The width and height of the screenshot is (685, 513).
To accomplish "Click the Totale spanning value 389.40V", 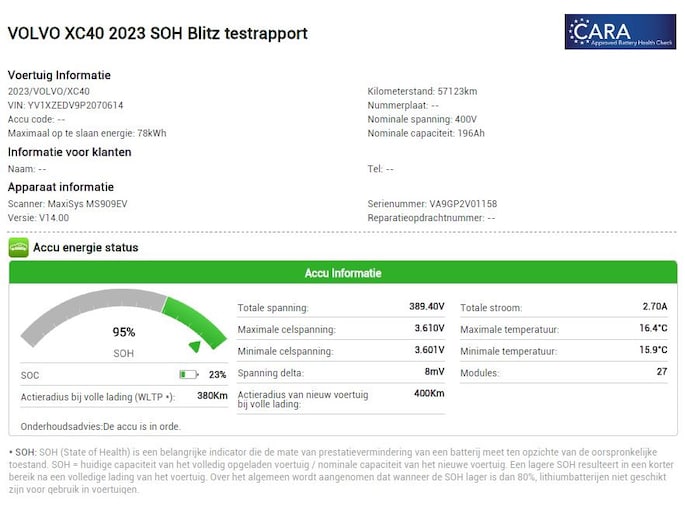I will click(427, 307).
